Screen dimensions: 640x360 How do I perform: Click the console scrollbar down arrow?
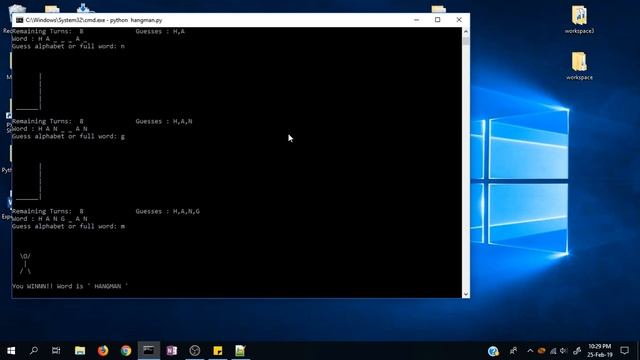tap(466, 294)
